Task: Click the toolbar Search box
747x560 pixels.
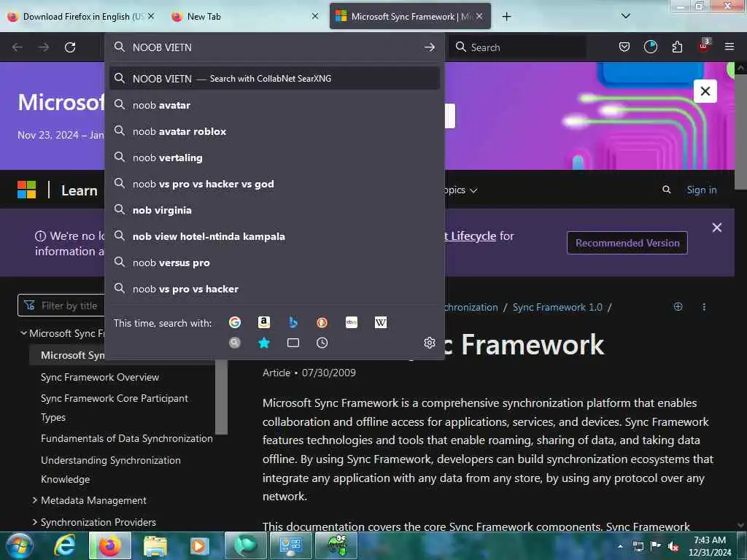Action: [x=517, y=47]
